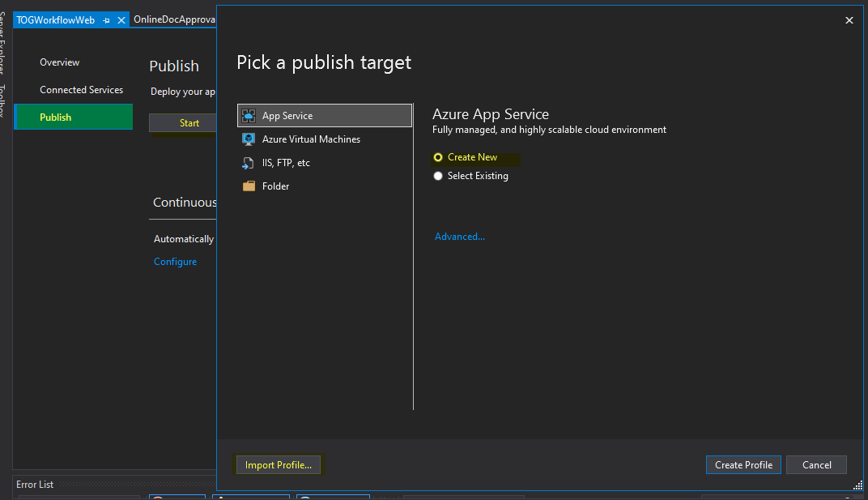Viewport: 868px width, 500px height.
Task: Click the dialog resize grip corner
Action: click(x=857, y=485)
